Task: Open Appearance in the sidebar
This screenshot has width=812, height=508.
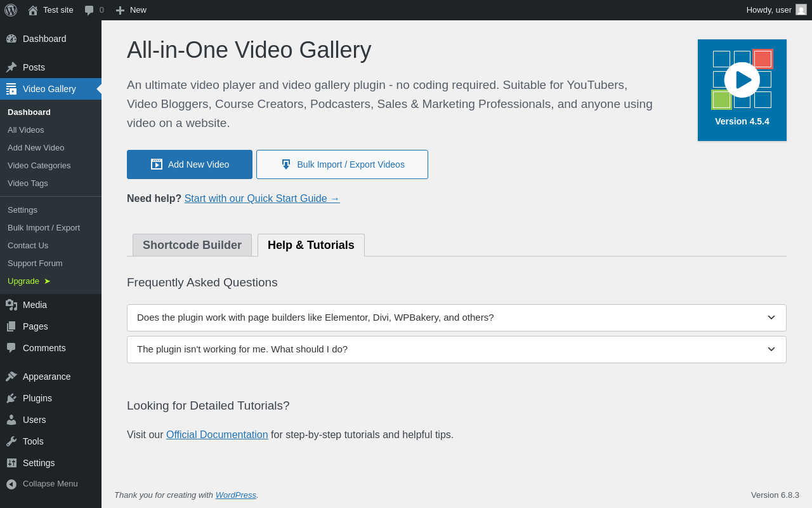Action: (x=46, y=377)
